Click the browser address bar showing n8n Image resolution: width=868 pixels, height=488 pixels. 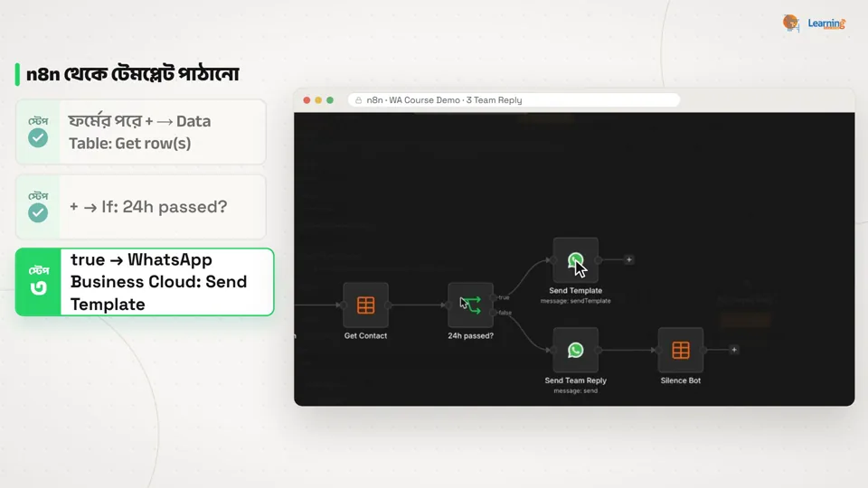pyautogui.click(x=514, y=100)
